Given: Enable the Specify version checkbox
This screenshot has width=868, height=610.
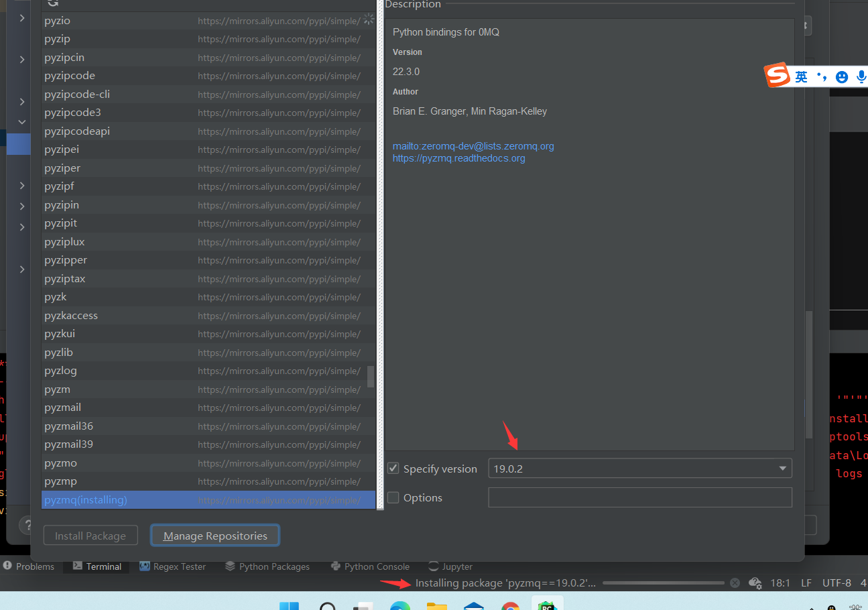Looking at the screenshot, I should (x=393, y=469).
